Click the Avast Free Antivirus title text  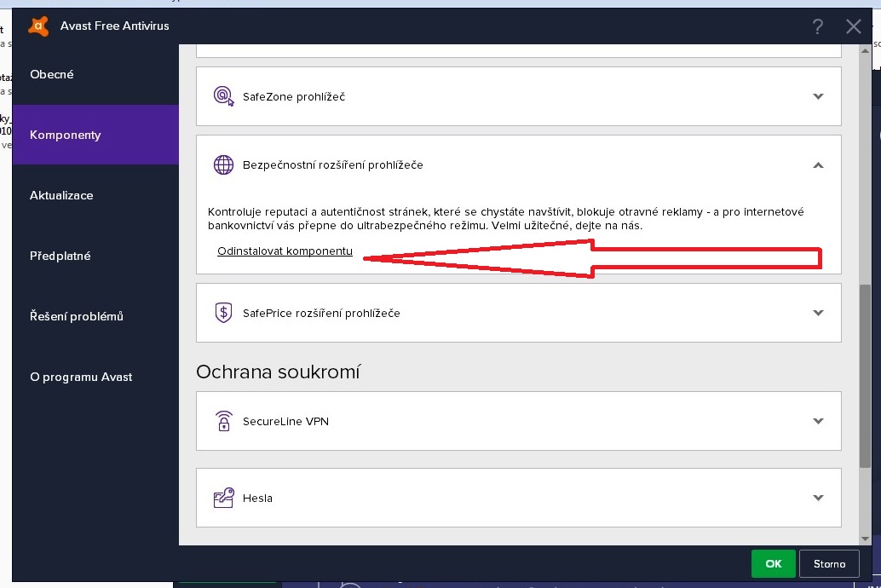click(x=115, y=26)
